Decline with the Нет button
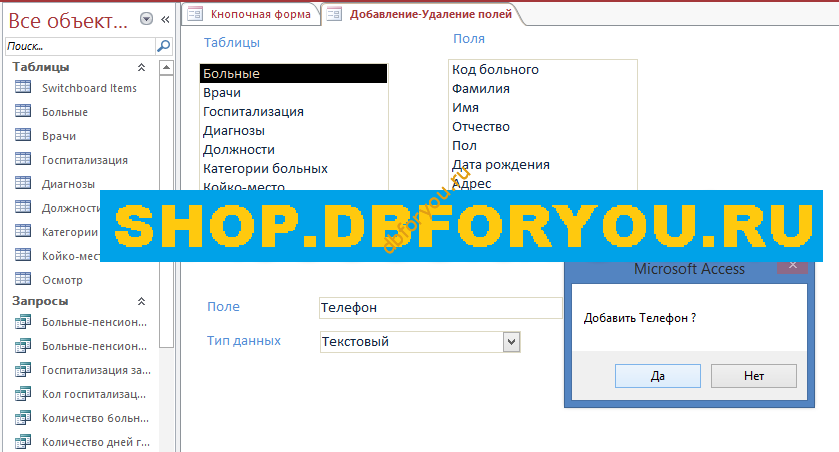The image size is (839, 452). (753, 376)
